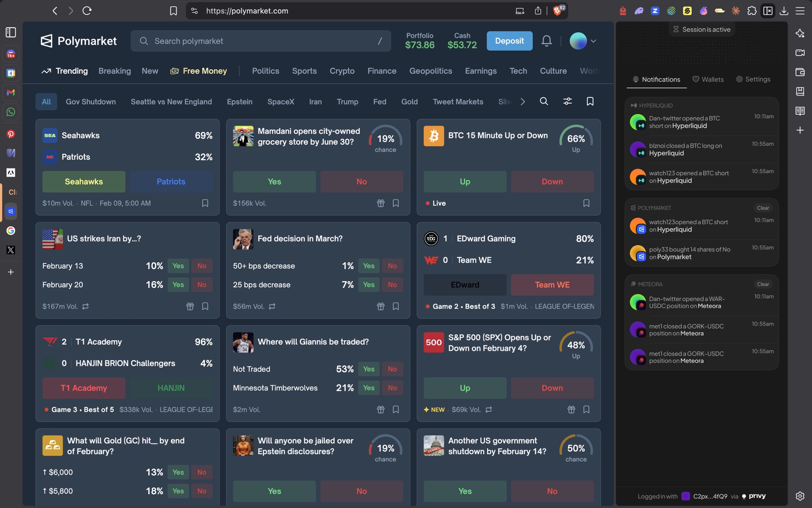The height and width of the screenshot is (508, 812).
Task: Open the wallet icon in right toolbar
Action: (x=800, y=72)
